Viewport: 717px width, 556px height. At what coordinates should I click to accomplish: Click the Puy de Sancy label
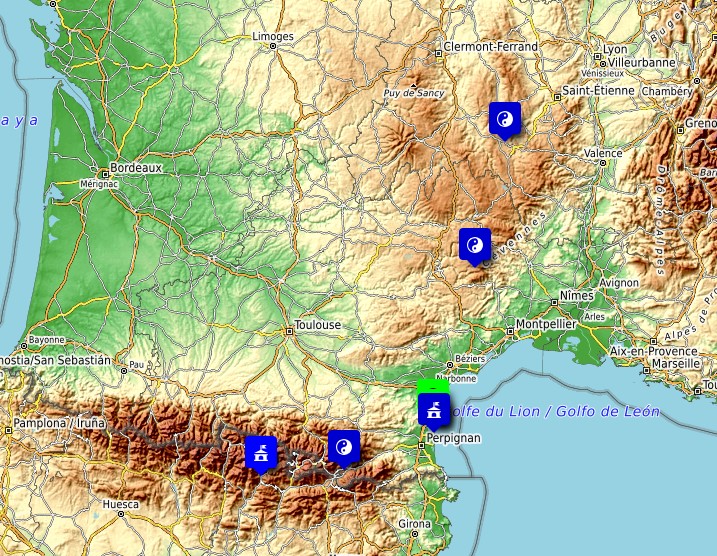coord(414,94)
